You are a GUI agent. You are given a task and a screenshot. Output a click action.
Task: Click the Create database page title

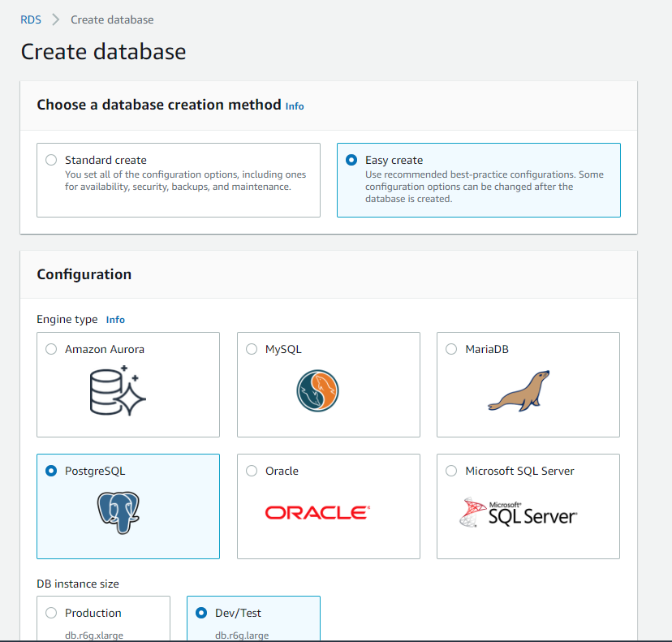(103, 52)
